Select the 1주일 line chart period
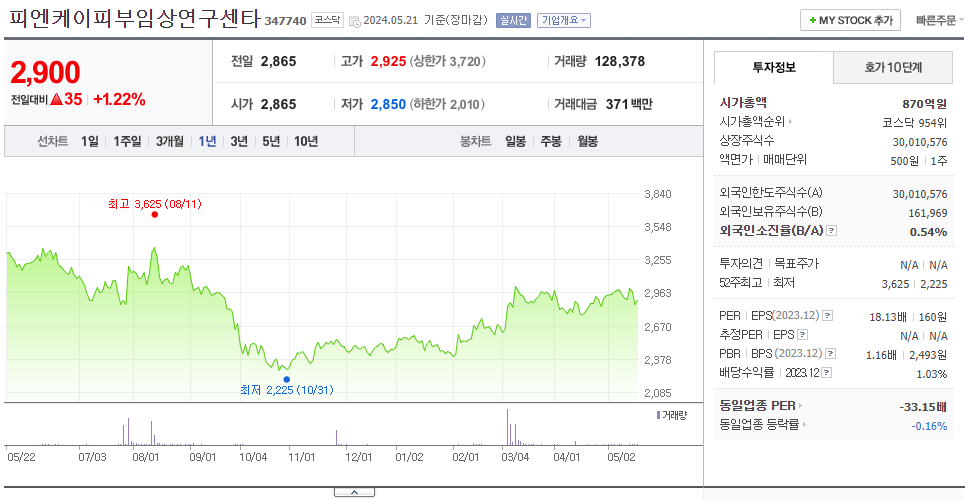The width and height of the screenshot is (968, 500). (127, 141)
